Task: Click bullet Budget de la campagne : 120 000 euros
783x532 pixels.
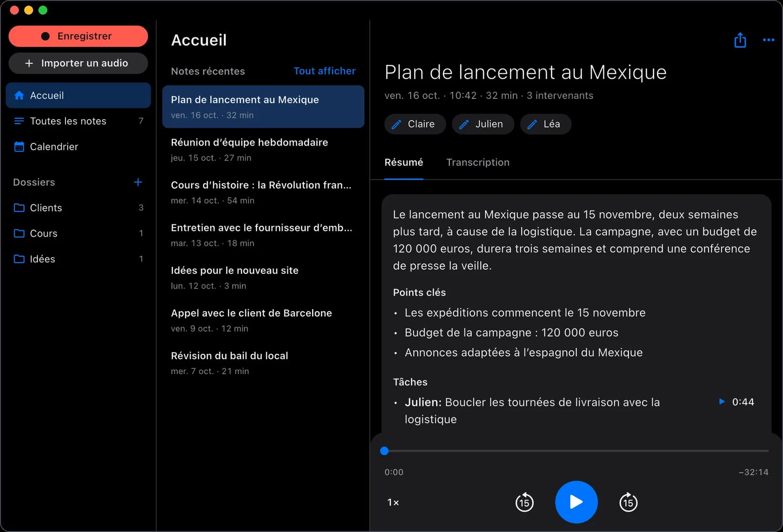Action: (x=511, y=333)
